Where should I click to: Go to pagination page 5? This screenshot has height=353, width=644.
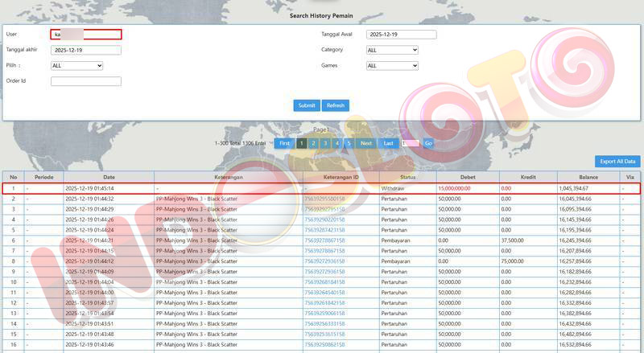point(349,143)
